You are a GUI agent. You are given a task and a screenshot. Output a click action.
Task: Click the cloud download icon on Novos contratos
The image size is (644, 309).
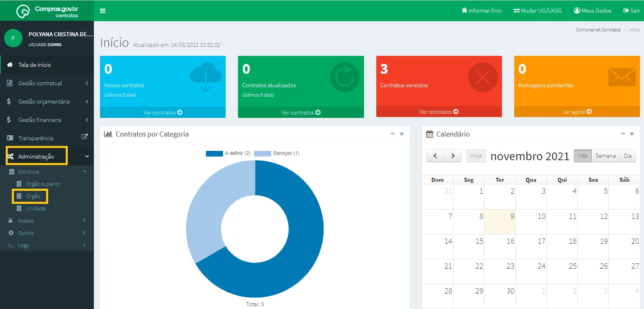pos(206,77)
